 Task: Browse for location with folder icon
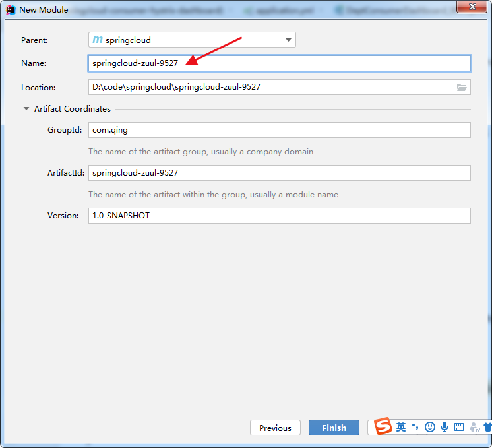[461, 87]
